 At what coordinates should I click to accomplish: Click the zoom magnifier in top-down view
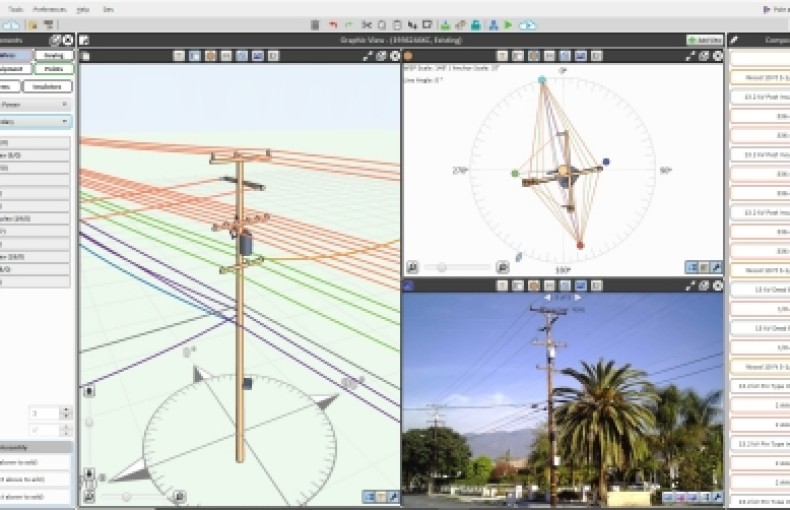click(x=412, y=267)
